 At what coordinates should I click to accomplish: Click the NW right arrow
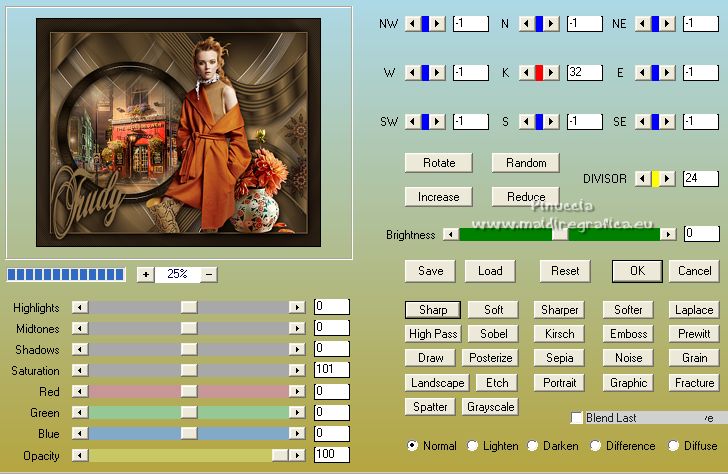[x=437, y=23]
